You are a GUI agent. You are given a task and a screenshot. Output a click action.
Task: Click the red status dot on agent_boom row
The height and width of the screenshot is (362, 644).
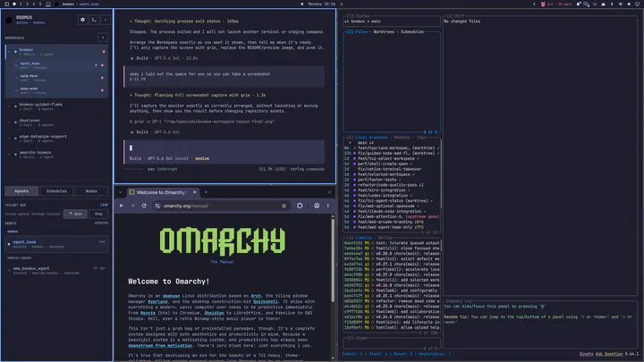pyautogui.click(x=102, y=65)
